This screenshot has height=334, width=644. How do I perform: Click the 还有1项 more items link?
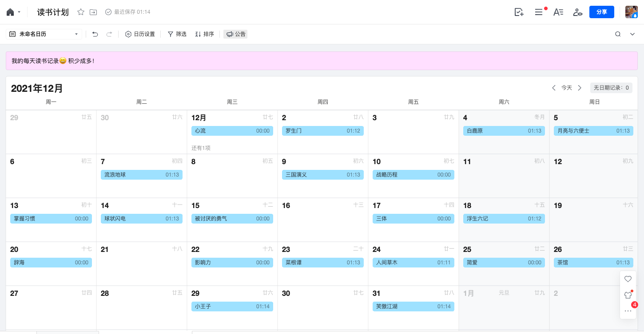pyautogui.click(x=201, y=148)
